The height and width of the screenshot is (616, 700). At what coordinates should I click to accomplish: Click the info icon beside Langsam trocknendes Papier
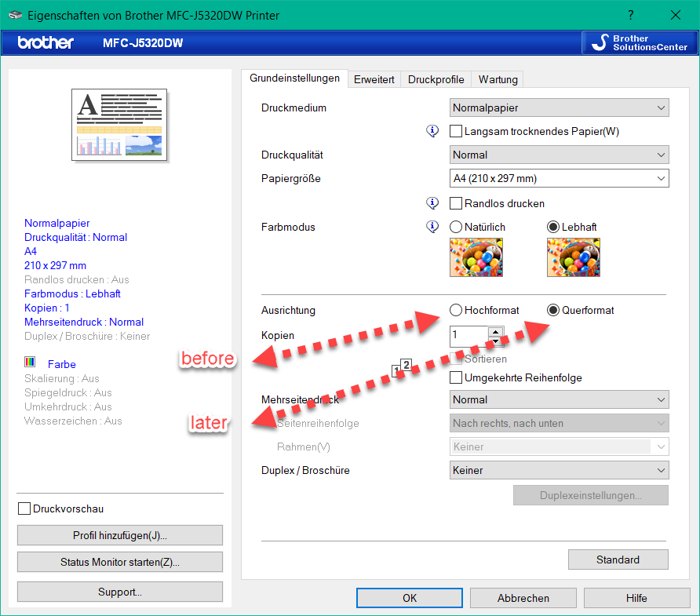[432, 131]
